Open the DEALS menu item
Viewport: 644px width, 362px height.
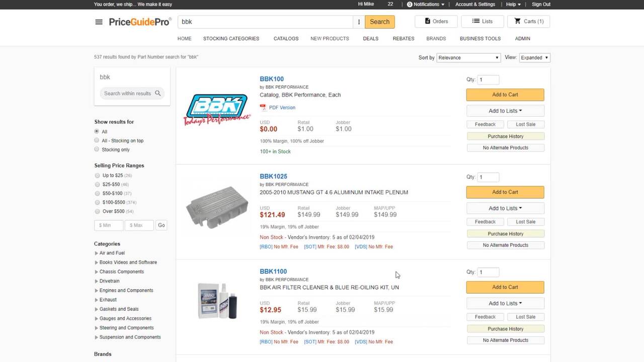370,39
